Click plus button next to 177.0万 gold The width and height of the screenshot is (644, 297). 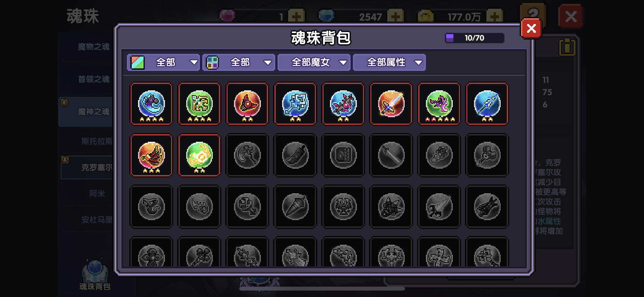point(495,16)
